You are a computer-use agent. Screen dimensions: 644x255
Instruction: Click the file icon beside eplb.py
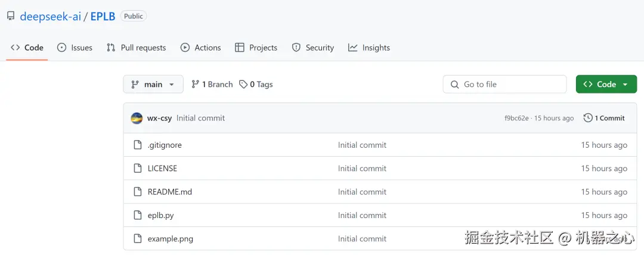(137, 215)
